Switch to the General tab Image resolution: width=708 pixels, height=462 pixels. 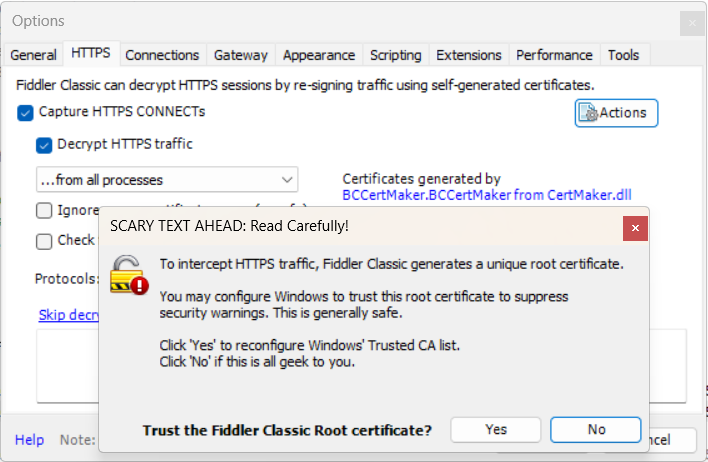(x=33, y=55)
